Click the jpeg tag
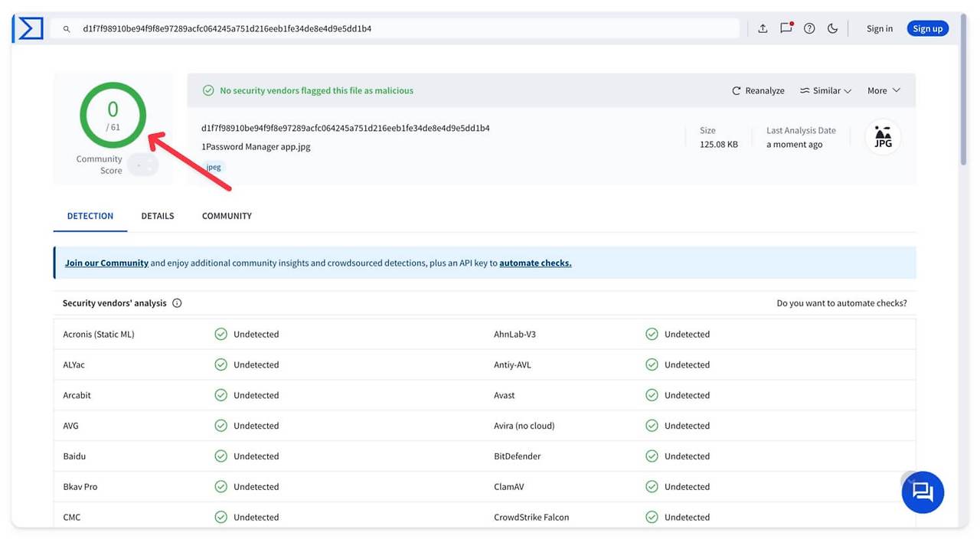Image resolution: width=980 pixels, height=539 pixels. (x=213, y=167)
